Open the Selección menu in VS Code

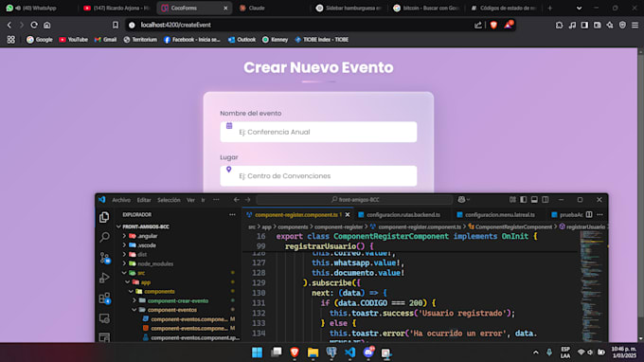[169, 200]
